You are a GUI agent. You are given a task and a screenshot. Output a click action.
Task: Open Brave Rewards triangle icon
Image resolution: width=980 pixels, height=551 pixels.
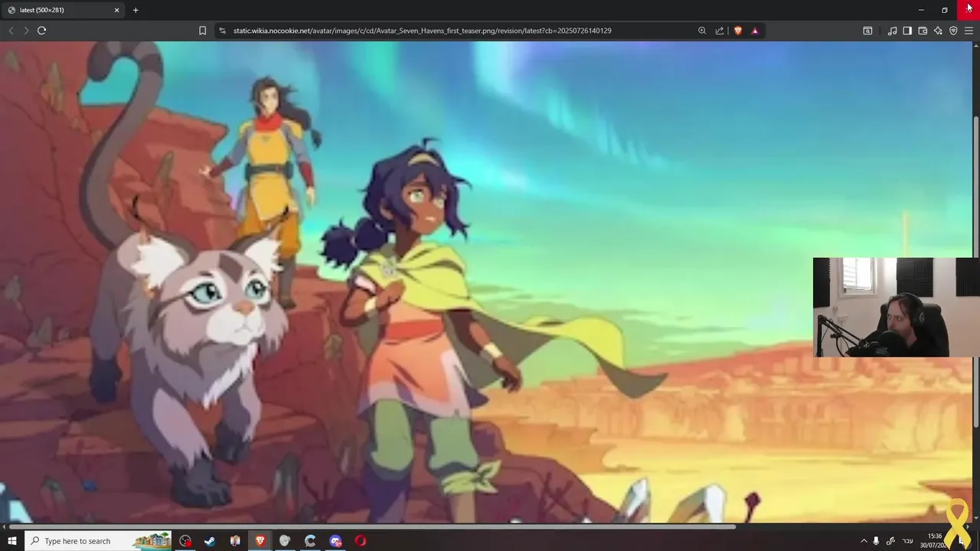coord(755,31)
